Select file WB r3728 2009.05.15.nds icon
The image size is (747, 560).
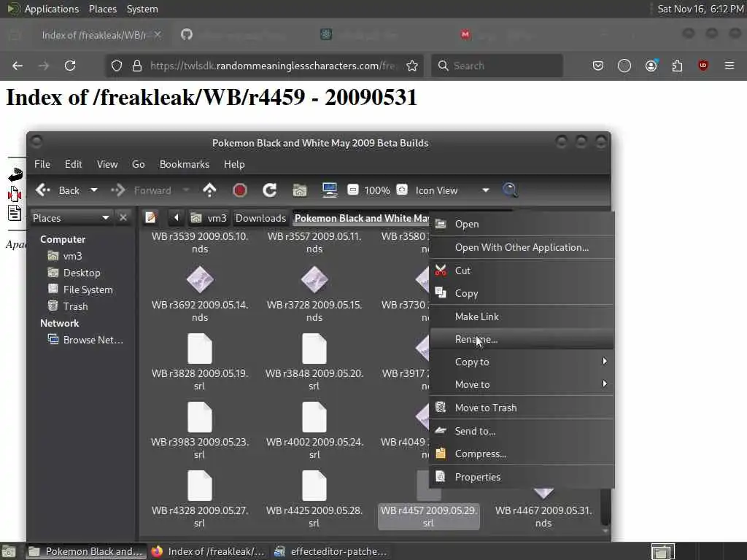tap(314, 279)
